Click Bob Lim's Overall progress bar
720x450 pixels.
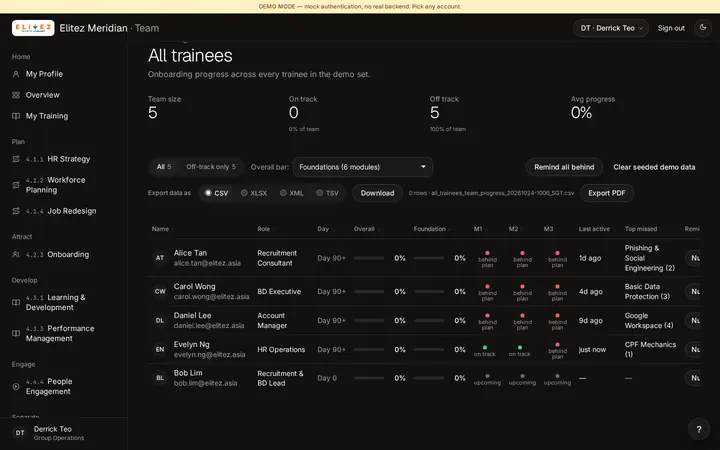tap(369, 378)
